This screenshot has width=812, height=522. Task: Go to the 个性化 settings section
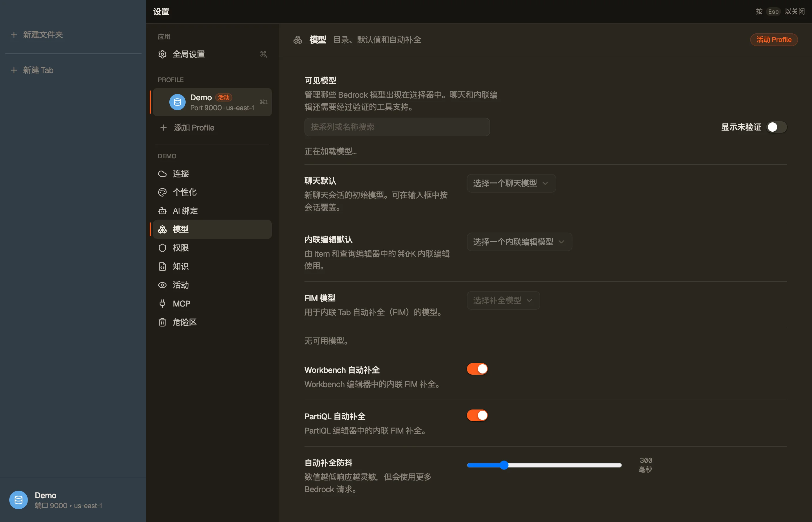tap(213, 192)
